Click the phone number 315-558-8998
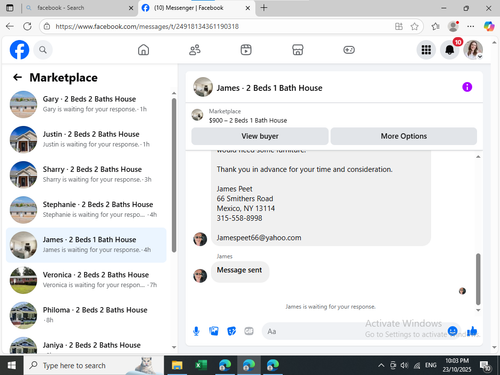Screen dimensions: 500x375 [x=239, y=218]
